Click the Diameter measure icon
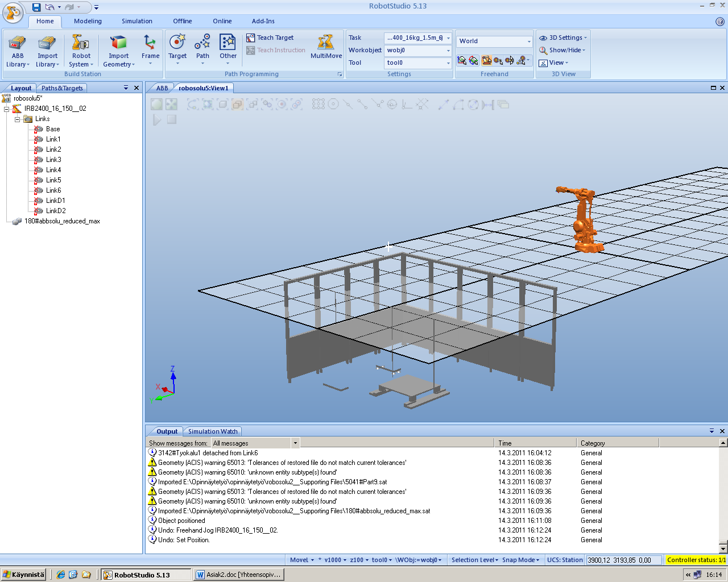 pyautogui.click(x=473, y=104)
